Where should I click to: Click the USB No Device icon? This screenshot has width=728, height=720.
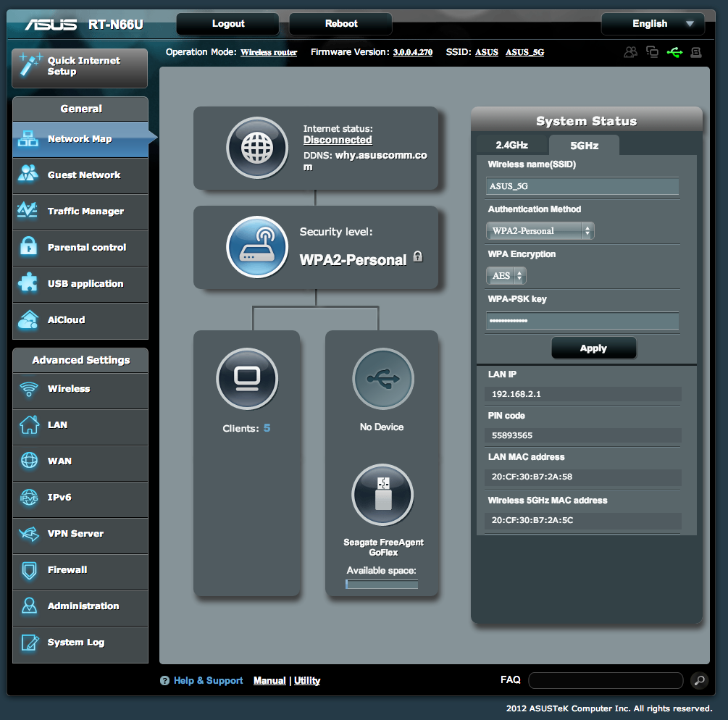[383, 379]
